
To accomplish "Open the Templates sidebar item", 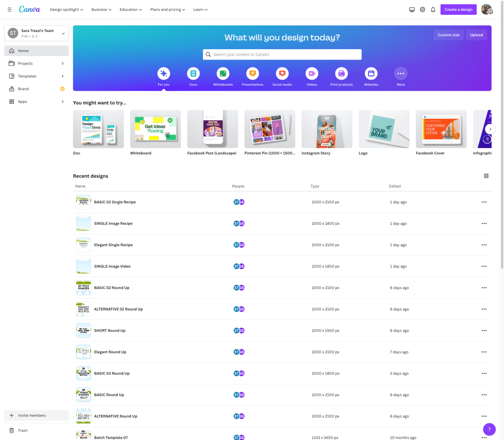I will pyautogui.click(x=28, y=76).
